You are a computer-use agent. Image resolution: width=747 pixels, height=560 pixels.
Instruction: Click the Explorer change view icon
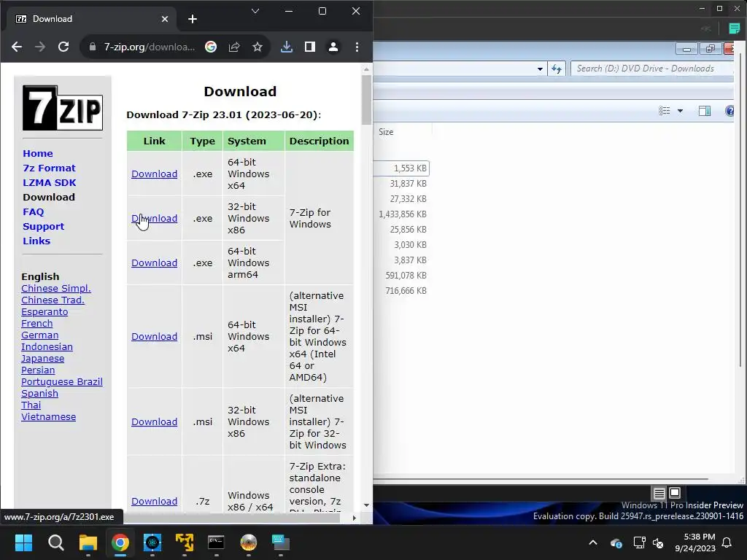coord(664,111)
